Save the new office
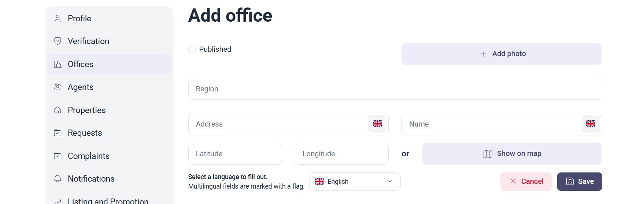Image resolution: width=644 pixels, height=204 pixels. tap(580, 182)
